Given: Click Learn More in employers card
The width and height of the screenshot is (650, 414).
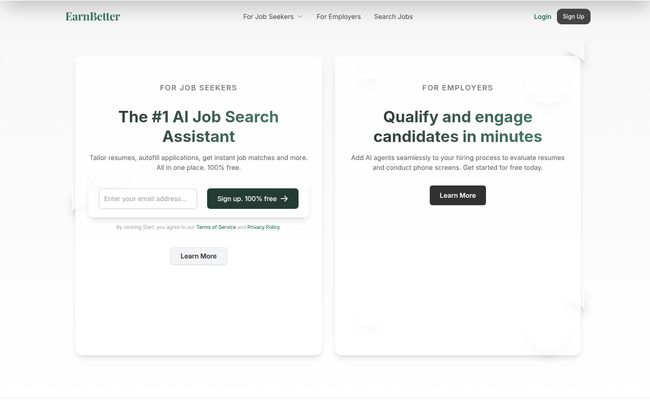Looking at the screenshot, I should point(458,195).
